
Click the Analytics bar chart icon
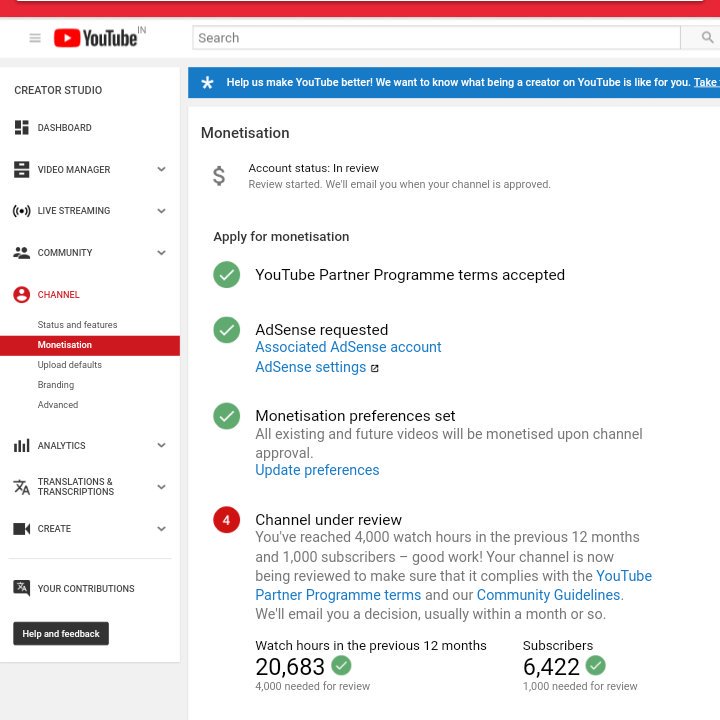21,445
